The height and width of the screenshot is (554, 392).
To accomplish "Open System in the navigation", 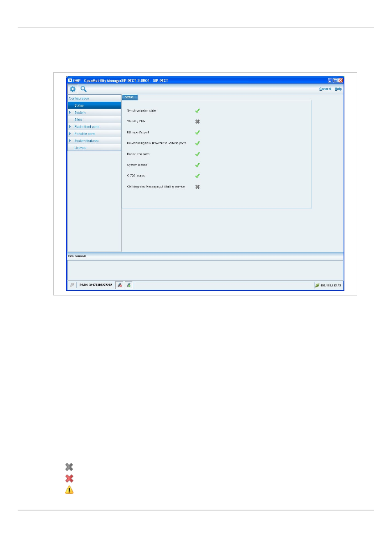I will coord(80,112).
